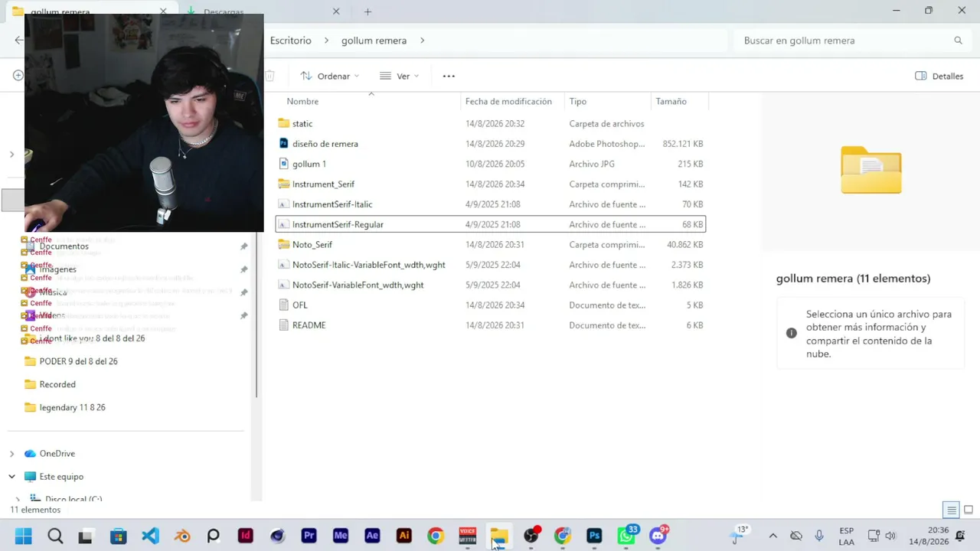Launch Adobe After Effects from taskbar
The width and height of the screenshot is (980, 551).
tap(372, 536)
